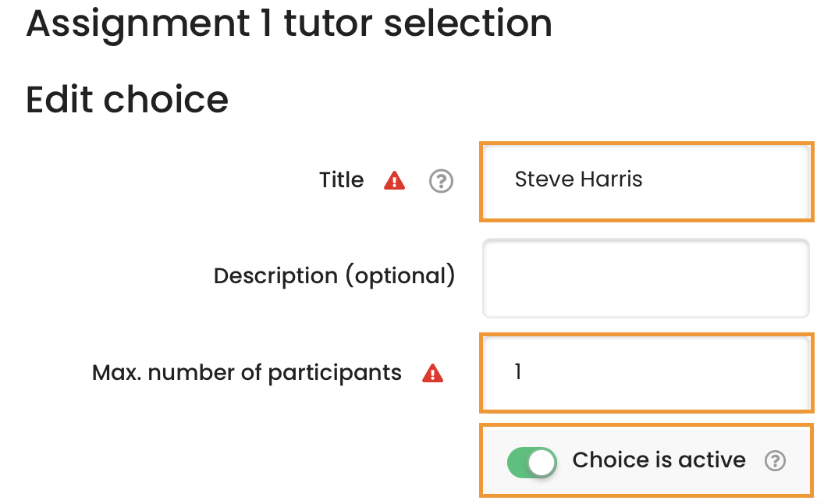Click the Choice is active label text
Image resolution: width=824 pixels, height=504 pixels.
659,460
